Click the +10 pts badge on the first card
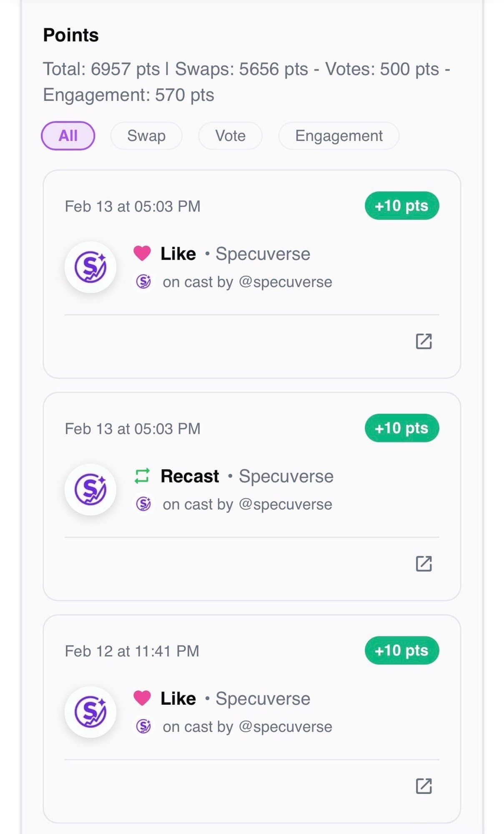This screenshot has width=504, height=834. (x=401, y=206)
